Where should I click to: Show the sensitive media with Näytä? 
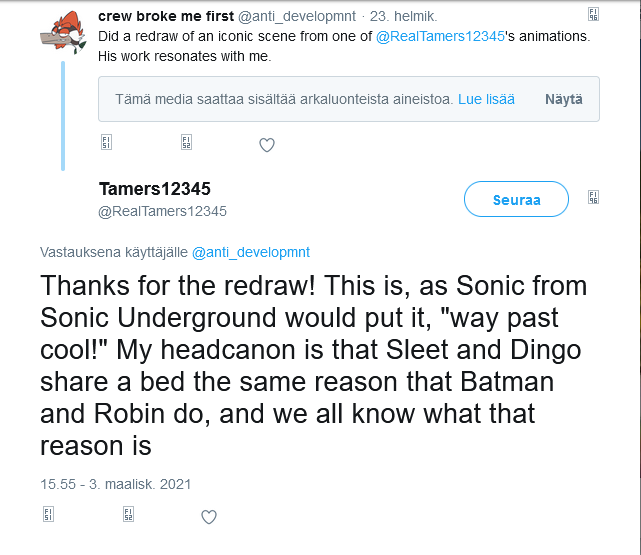563,100
